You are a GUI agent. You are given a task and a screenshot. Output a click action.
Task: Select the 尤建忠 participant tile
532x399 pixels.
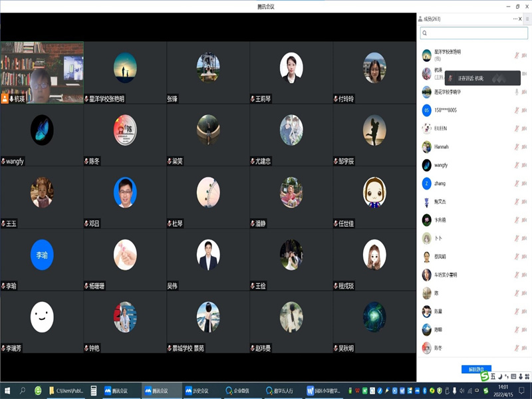click(x=291, y=135)
